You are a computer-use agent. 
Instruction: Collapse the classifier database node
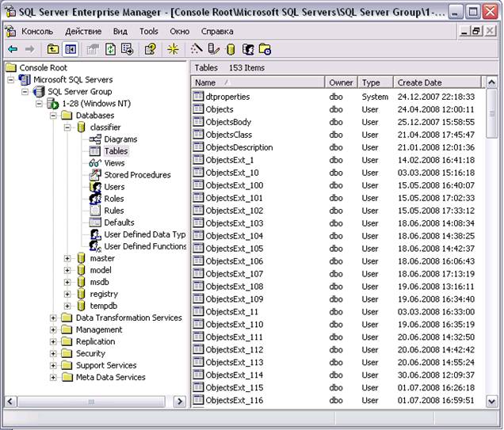(67, 127)
